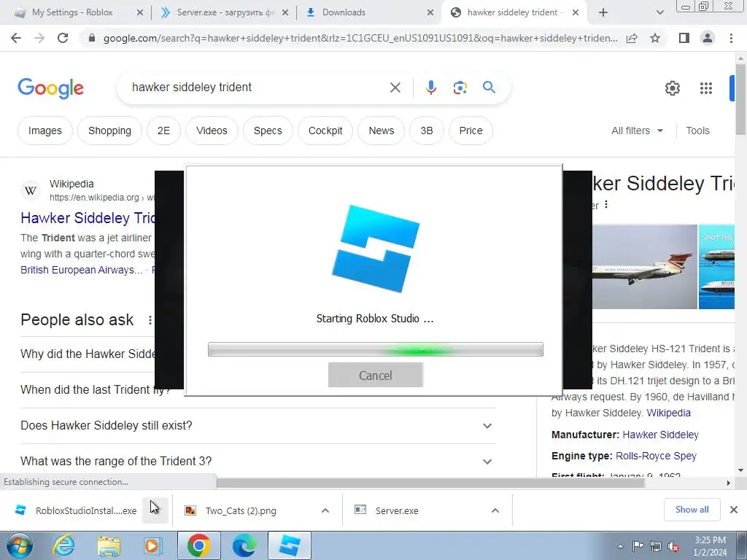The width and height of the screenshot is (747, 560).
Task: Click the Starting Roblox Studio progress bar
Action: pyautogui.click(x=376, y=349)
